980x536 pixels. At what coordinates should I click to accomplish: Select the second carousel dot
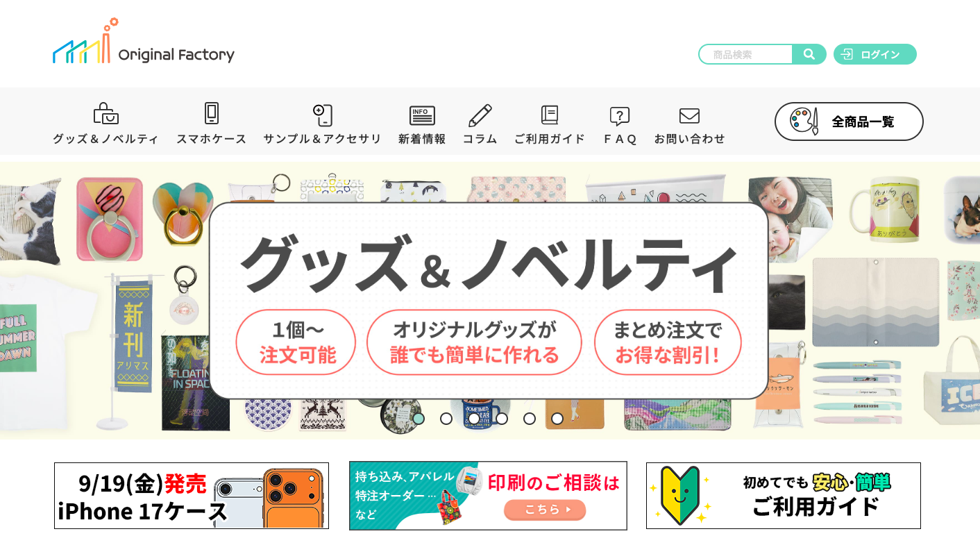[446, 419]
